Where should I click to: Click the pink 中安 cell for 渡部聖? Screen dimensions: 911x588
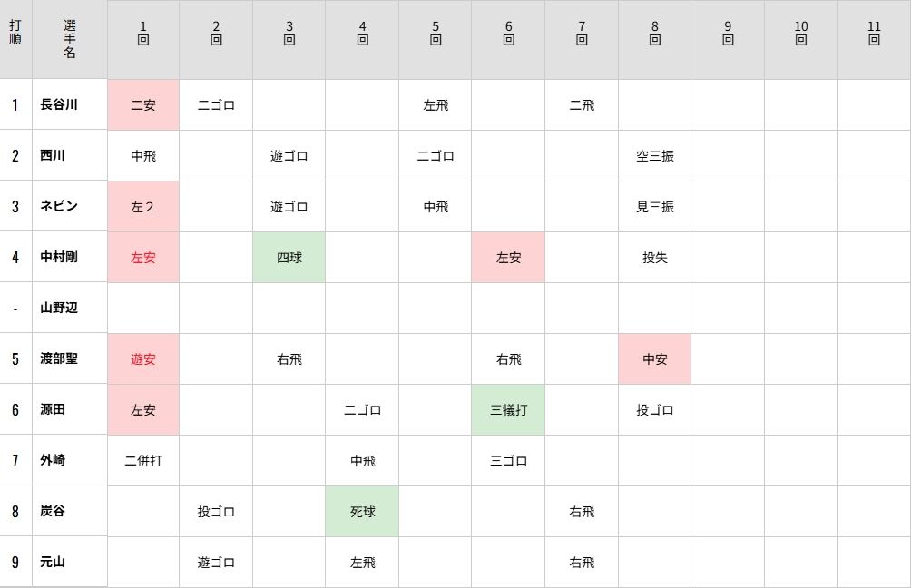(654, 358)
